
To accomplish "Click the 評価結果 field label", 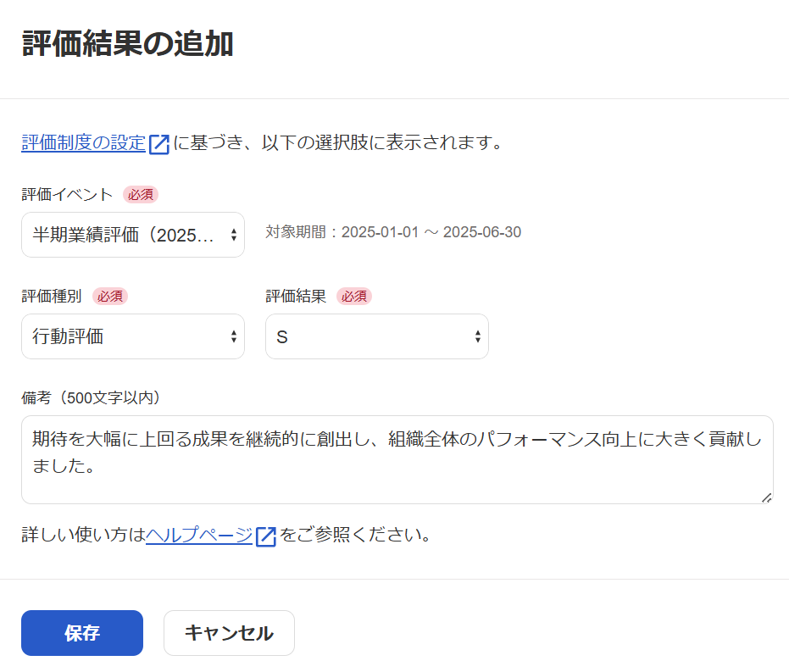I will pos(296,297).
